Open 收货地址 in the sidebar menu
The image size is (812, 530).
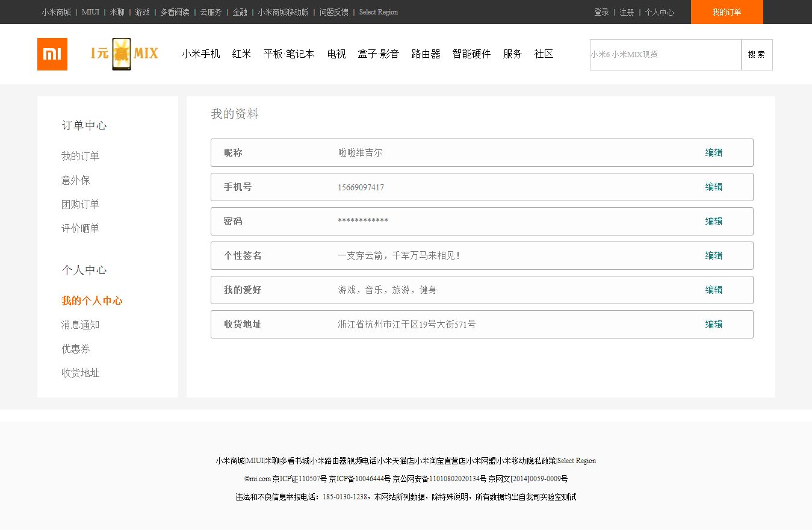pos(80,373)
